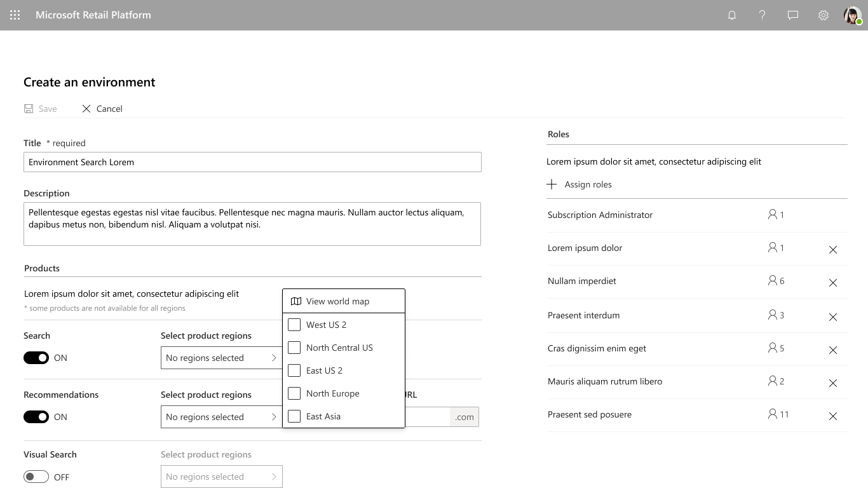
Task: Click the some products not available note
Action: coord(105,308)
